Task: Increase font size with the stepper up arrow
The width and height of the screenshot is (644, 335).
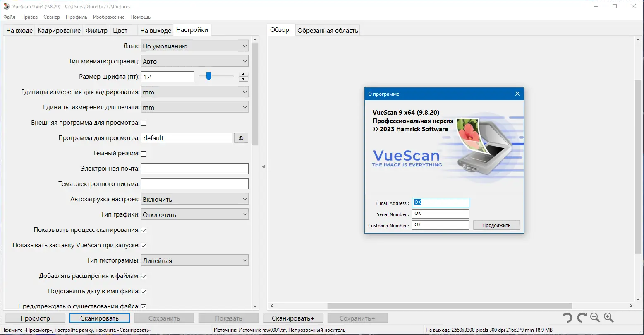Action: (244, 74)
